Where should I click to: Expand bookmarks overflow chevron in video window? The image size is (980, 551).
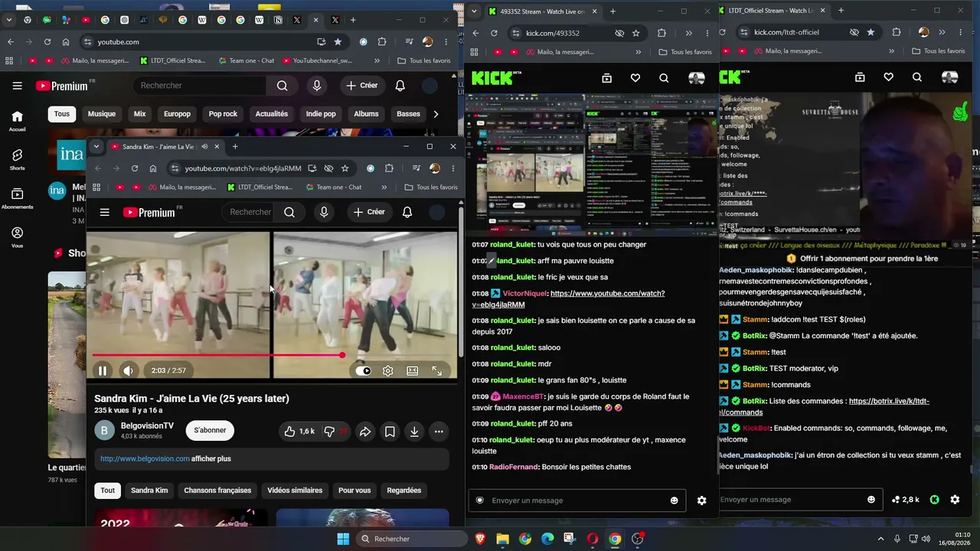[384, 187]
